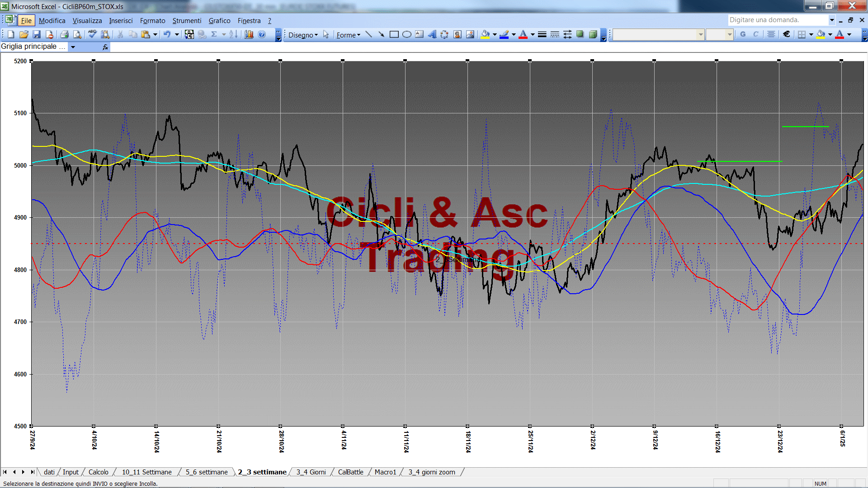Click the Copy icon
This screenshot has width=868, height=488.
[133, 34]
